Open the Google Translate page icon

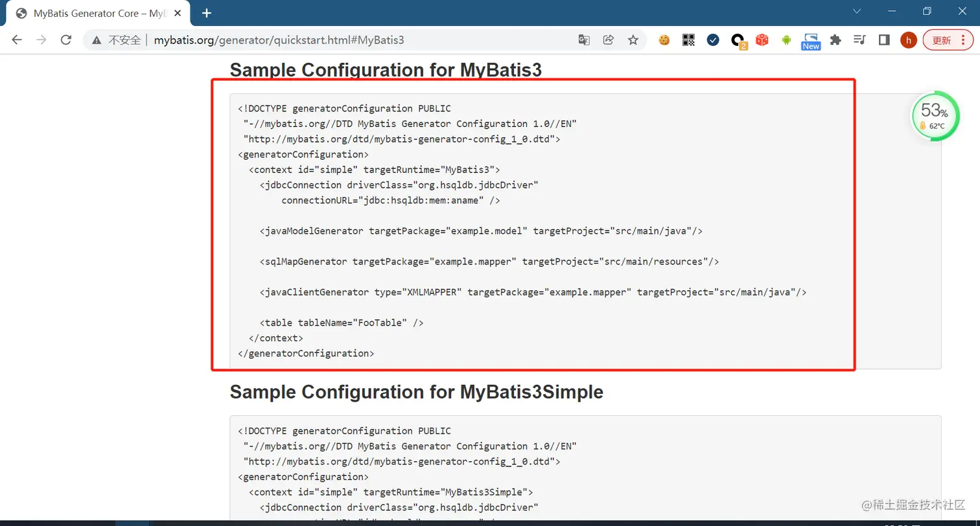pos(584,40)
